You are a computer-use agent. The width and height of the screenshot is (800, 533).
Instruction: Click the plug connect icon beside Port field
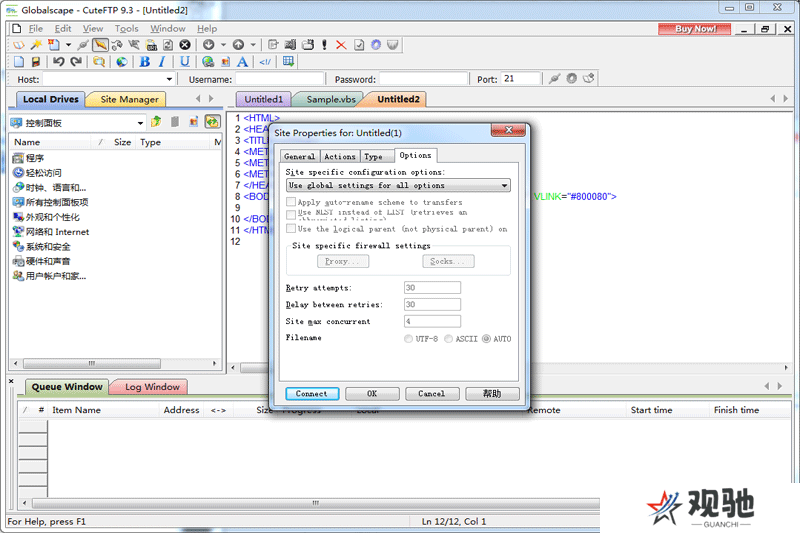(x=555, y=79)
